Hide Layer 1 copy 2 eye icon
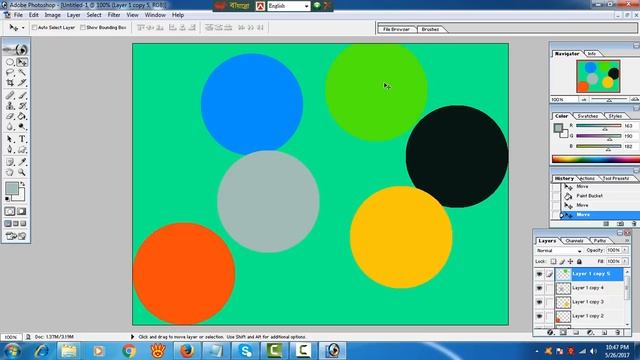The image size is (640, 360). [x=539, y=316]
